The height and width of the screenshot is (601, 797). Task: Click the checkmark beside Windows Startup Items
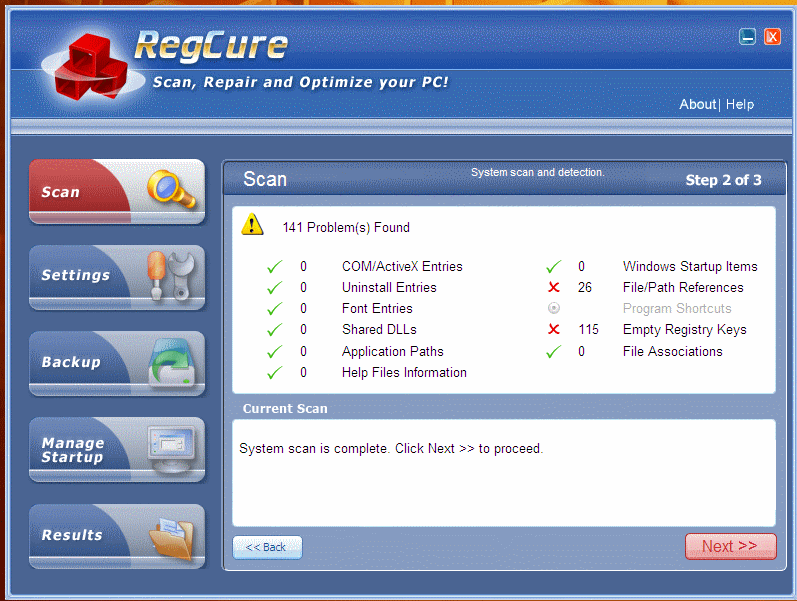(554, 266)
